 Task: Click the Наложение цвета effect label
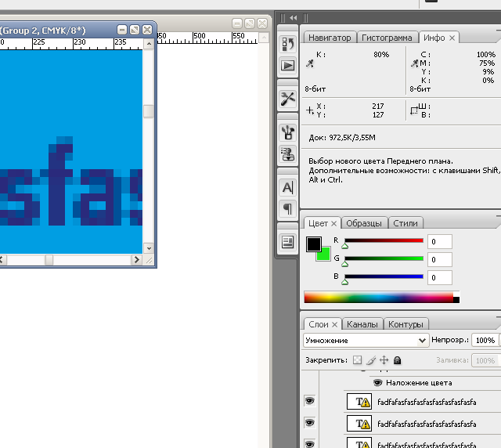tap(419, 383)
